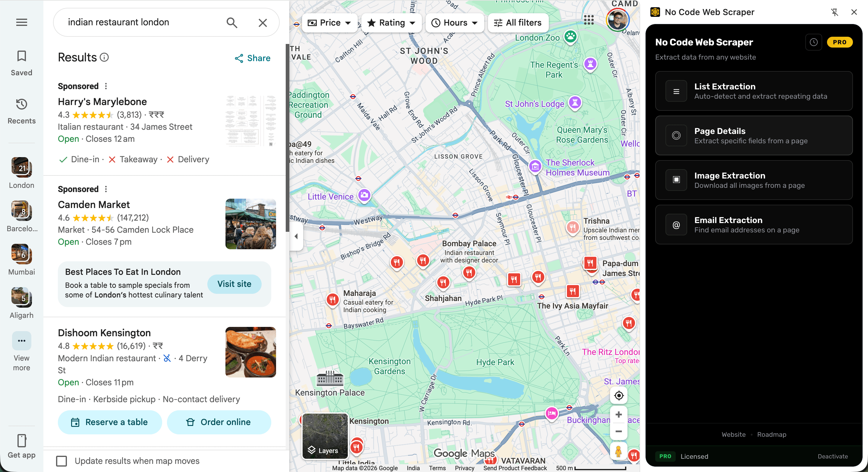This screenshot has width=868, height=472.
Task: Zoom in the map with plus
Action: pyautogui.click(x=618, y=415)
